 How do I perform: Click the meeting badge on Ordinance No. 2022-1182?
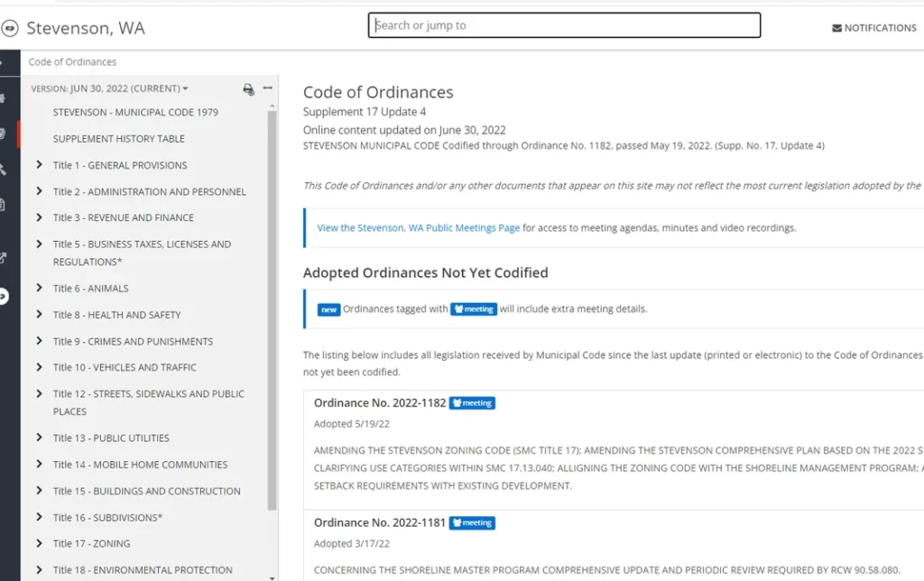click(x=472, y=403)
